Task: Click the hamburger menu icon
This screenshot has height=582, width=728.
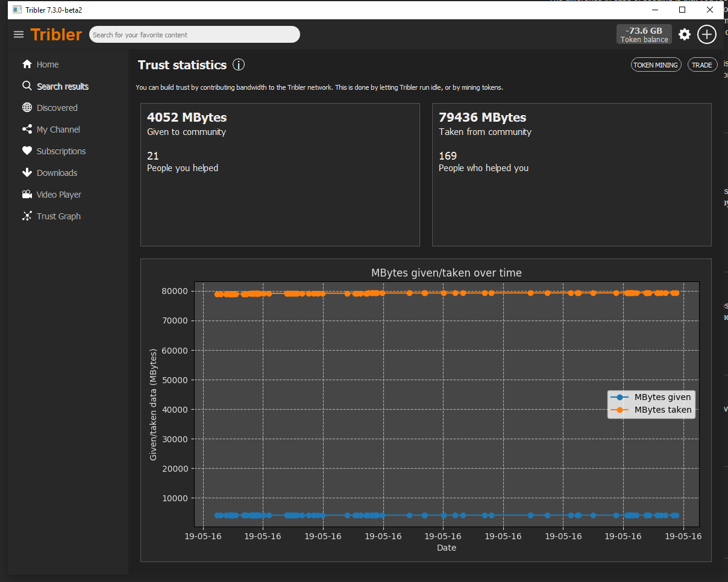Action: coord(19,35)
